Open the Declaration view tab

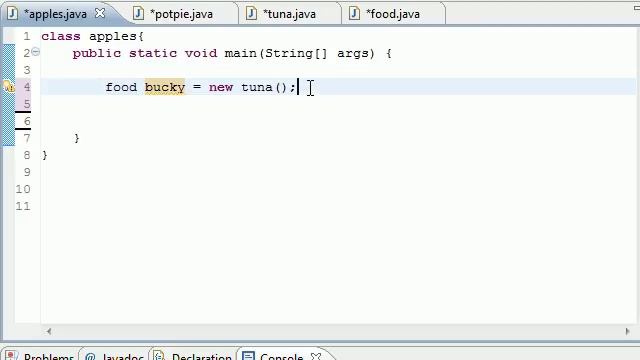click(202, 357)
